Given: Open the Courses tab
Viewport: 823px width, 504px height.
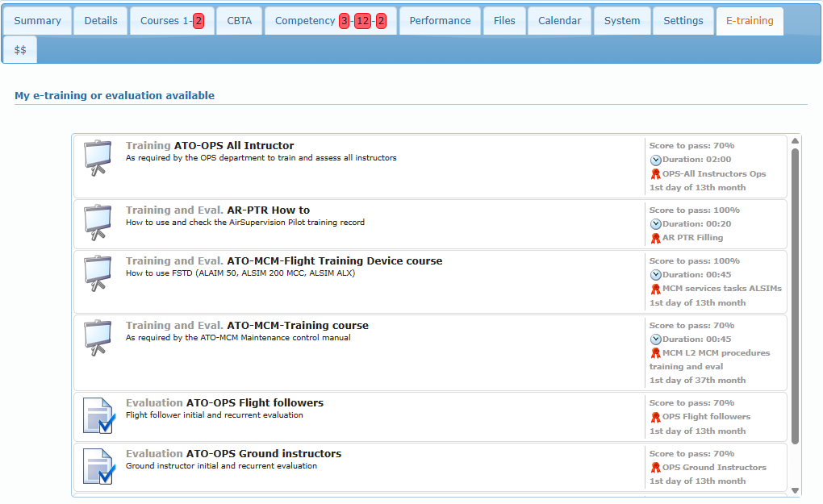Looking at the screenshot, I should [x=172, y=21].
